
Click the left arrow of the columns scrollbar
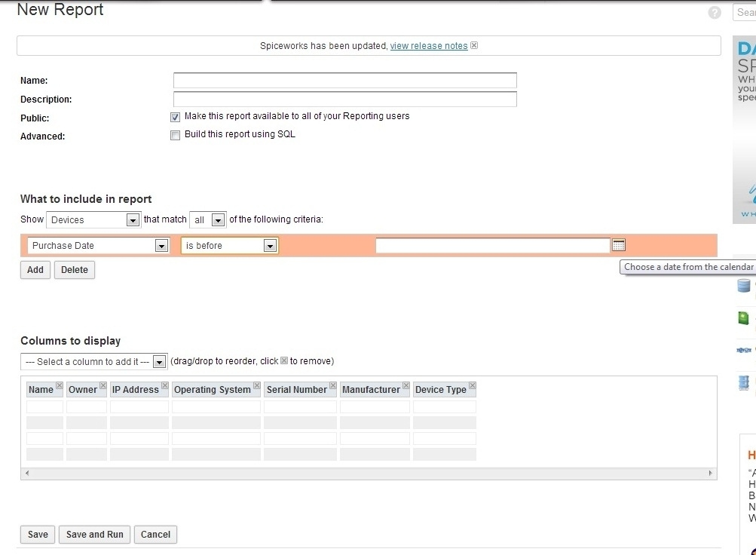click(x=26, y=471)
